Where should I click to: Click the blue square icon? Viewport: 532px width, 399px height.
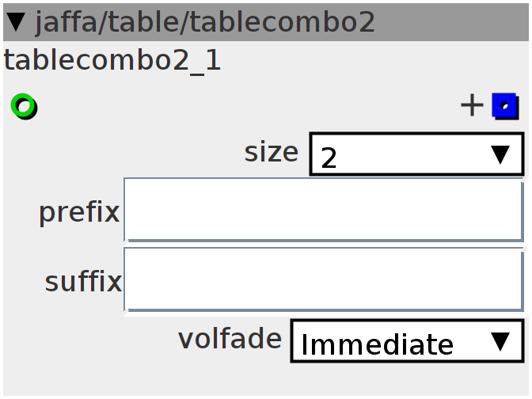(x=505, y=106)
